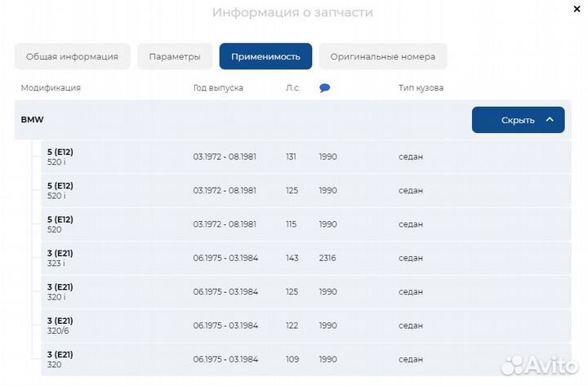
Task: Select the 5 (E12) 520 i 131 hp row
Action: coord(306,157)
